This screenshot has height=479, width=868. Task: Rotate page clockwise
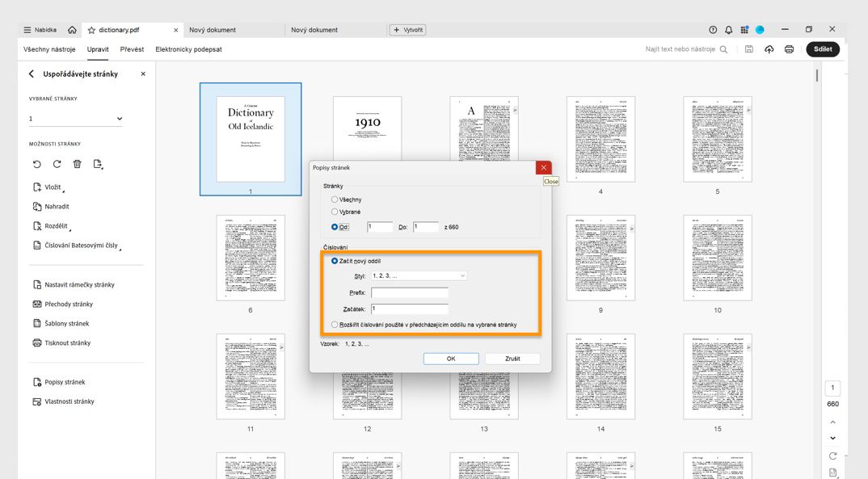(57, 164)
